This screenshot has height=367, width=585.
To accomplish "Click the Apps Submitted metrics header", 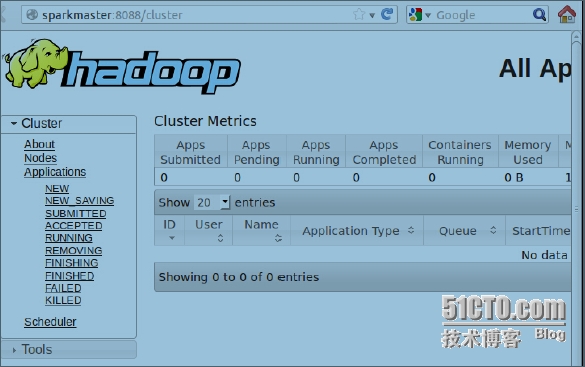I will click(191, 152).
